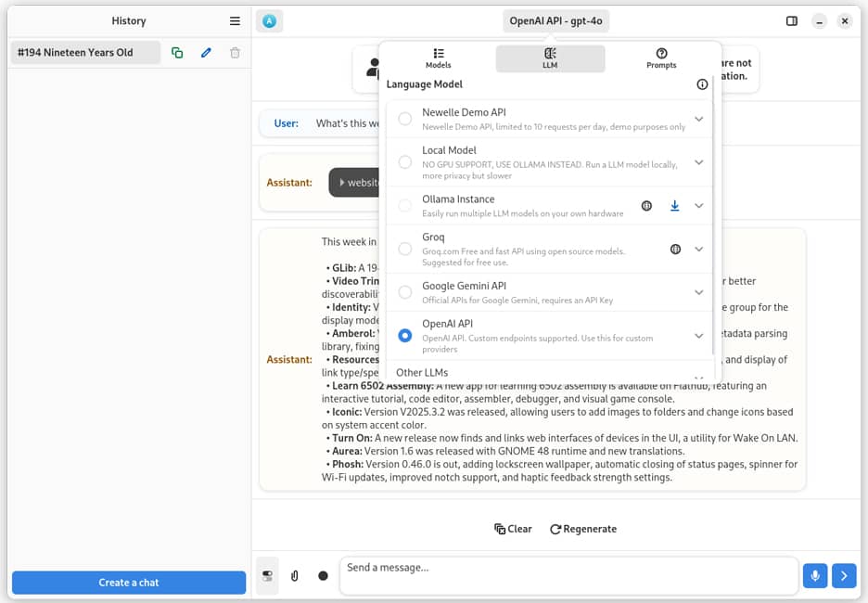Click the 'User:' label in the chat

[x=287, y=123]
